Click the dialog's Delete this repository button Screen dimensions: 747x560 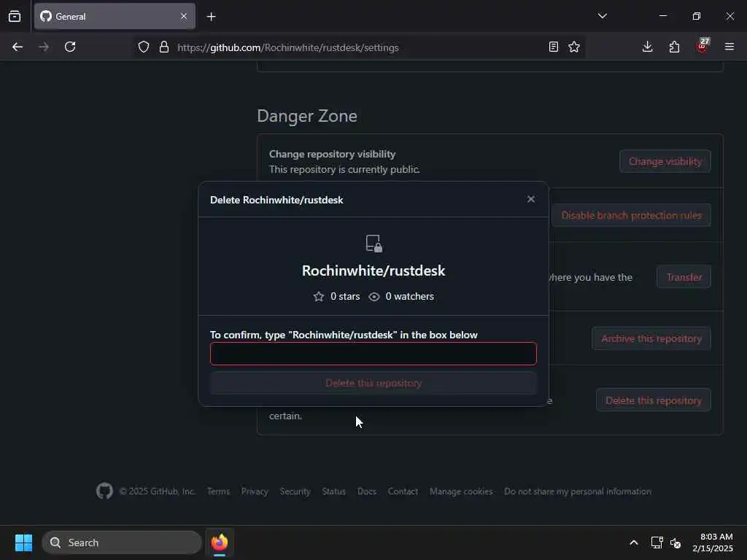point(373,384)
